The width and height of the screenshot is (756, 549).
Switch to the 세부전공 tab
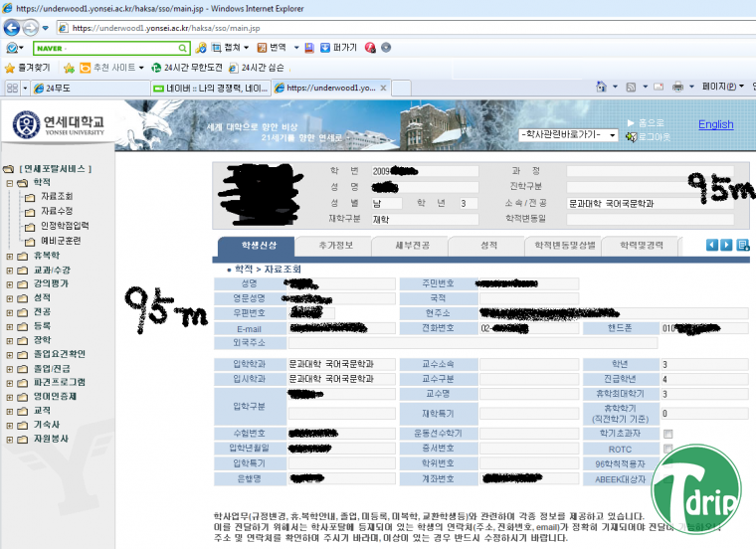pos(411,246)
